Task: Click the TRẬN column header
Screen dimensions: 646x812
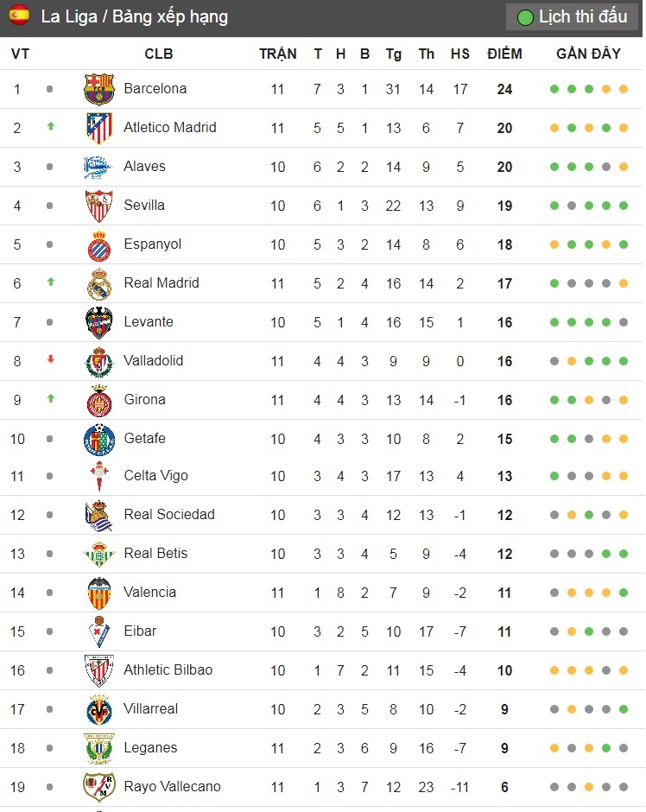Action: (277, 54)
